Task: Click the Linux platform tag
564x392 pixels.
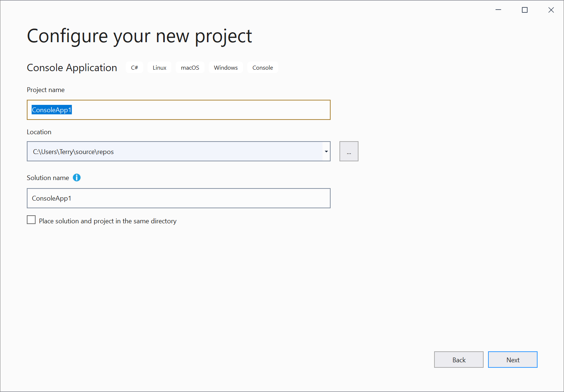Action: [159, 68]
